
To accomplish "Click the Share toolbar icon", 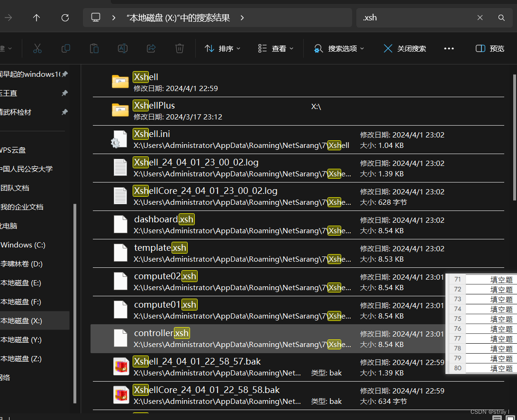I will [151, 48].
